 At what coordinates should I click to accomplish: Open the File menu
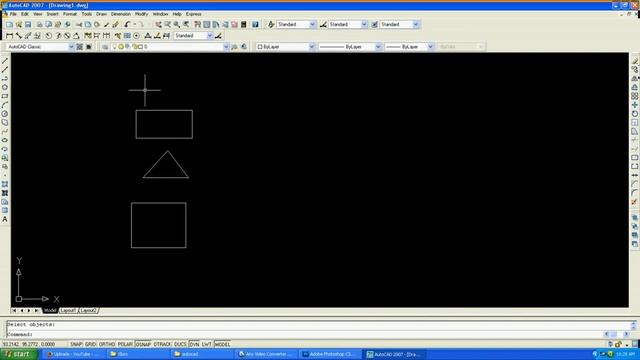(x=13, y=14)
